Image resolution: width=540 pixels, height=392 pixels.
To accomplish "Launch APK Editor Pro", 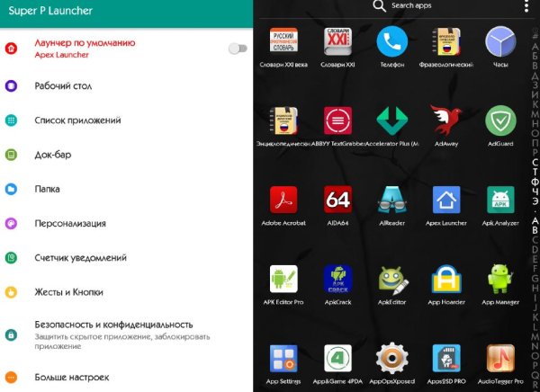I will (x=283, y=284).
